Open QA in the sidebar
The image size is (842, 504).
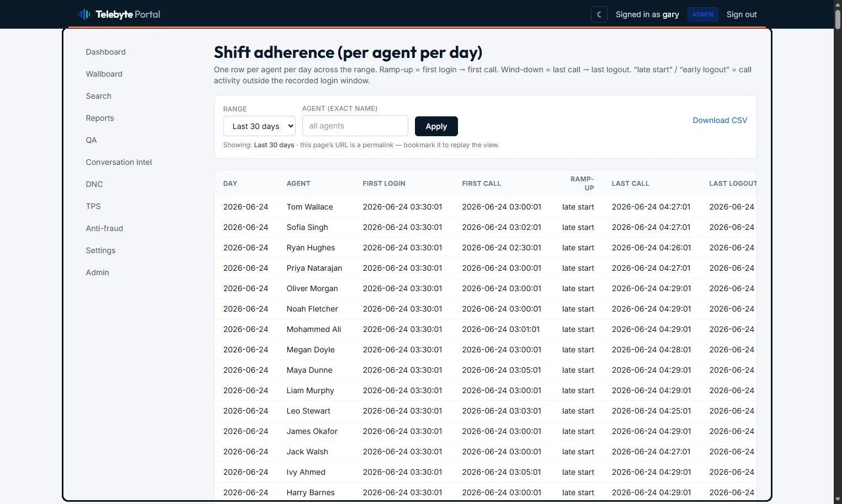point(92,140)
